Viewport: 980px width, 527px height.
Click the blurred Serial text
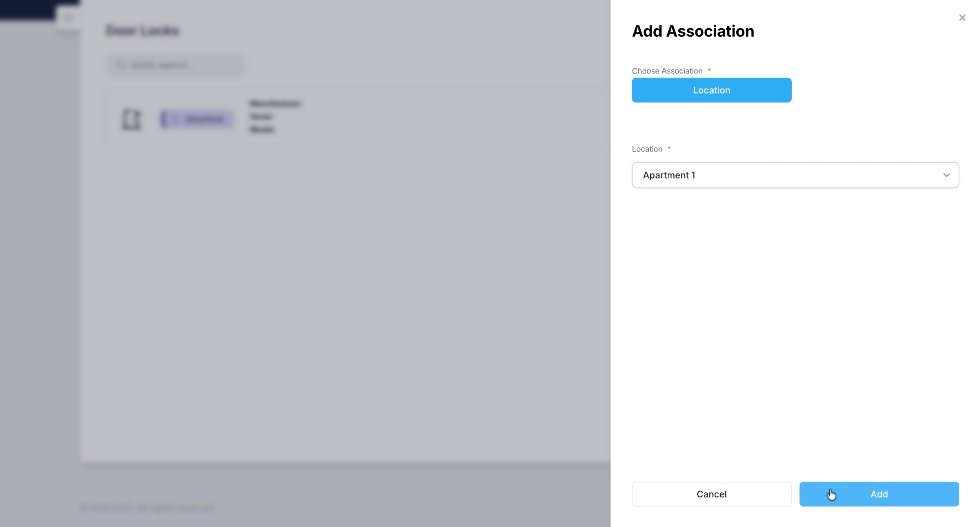click(261, 116)
